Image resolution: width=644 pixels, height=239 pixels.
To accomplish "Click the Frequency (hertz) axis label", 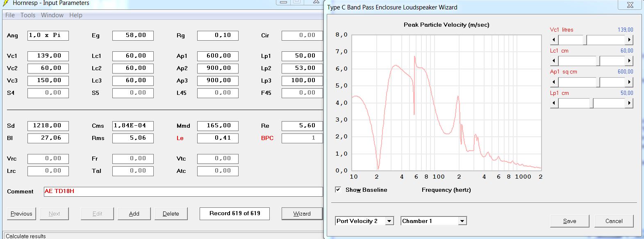I will pyautogui.click(x=446, y=190).
